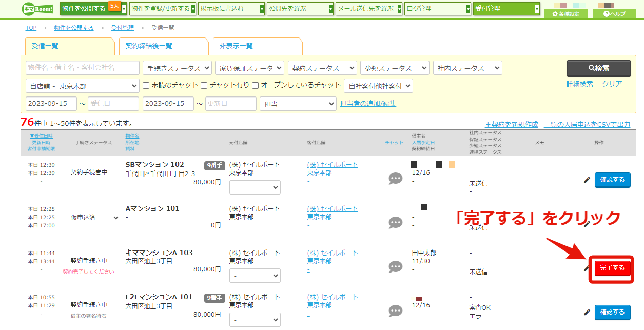Click the 検索 search button

click(598, 68)
